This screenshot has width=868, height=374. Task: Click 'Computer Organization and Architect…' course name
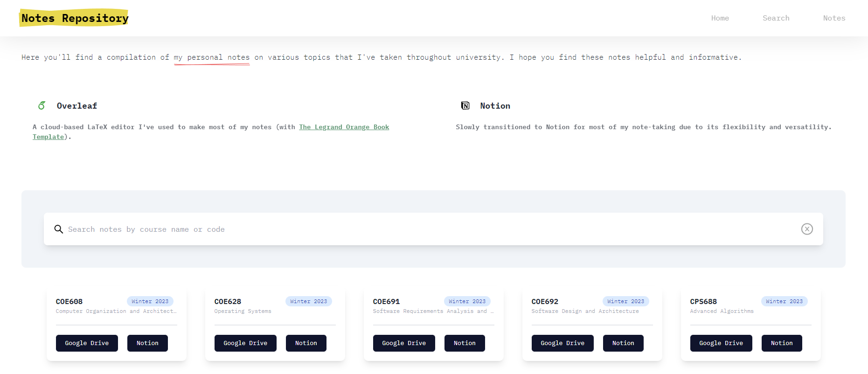(116, 311)
